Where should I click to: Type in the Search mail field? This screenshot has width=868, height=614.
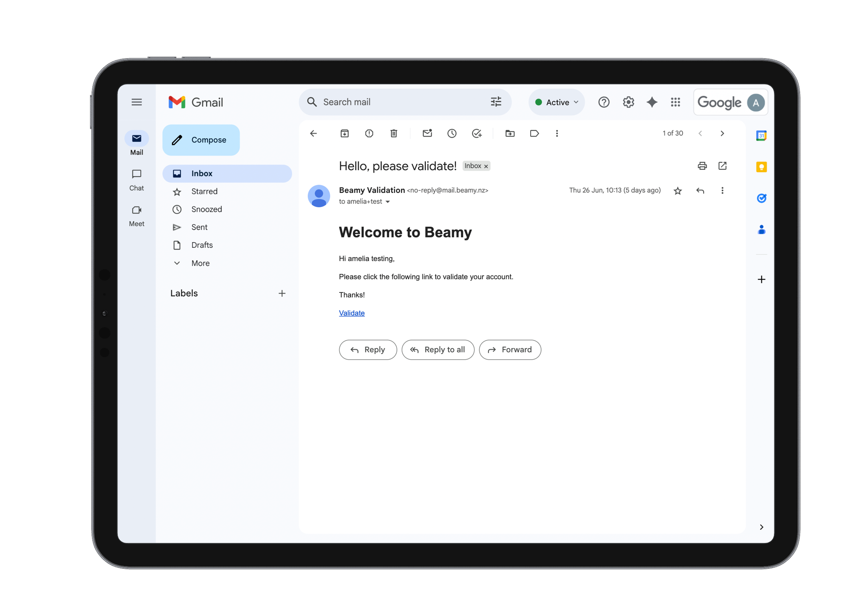click(x=397, y=102)
